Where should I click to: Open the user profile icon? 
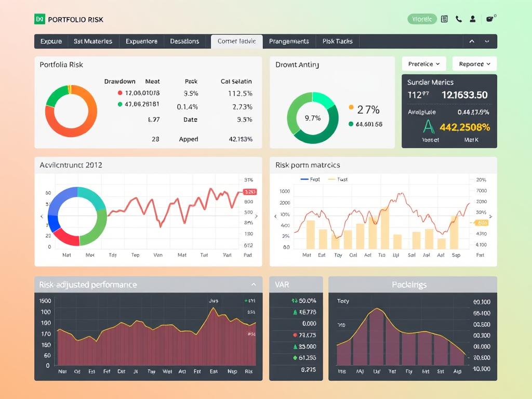click(x=473, y=19)
